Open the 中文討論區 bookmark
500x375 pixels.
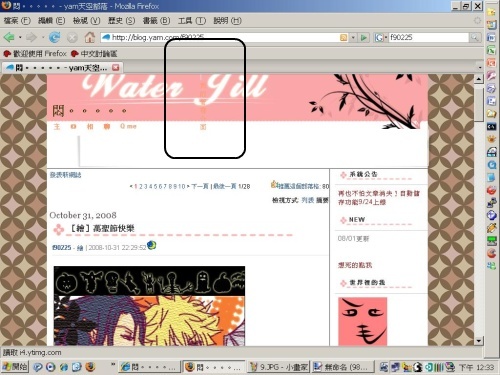pos(94,53)
